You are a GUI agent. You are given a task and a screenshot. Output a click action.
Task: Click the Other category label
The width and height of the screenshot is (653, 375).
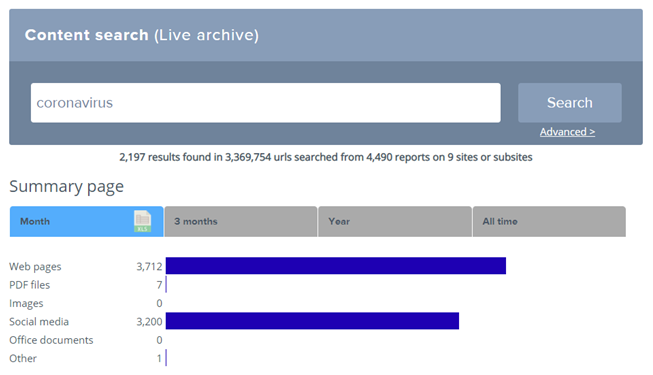point(23,358)
